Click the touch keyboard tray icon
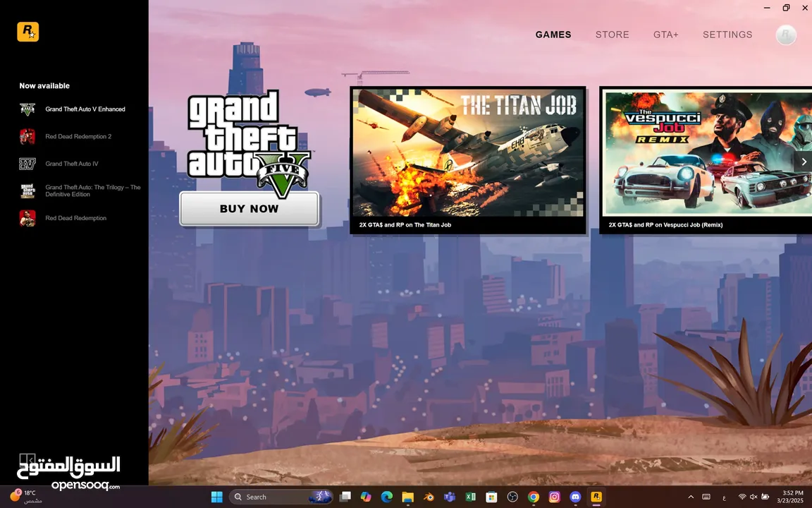The image size is (812, 508). tap(706, 497)
